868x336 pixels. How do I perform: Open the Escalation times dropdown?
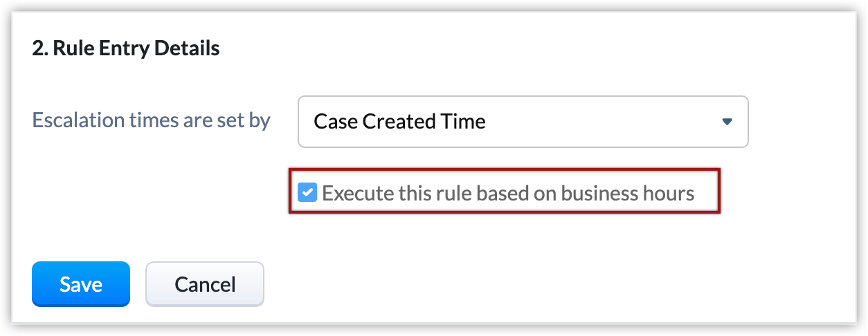click(523, 122)
